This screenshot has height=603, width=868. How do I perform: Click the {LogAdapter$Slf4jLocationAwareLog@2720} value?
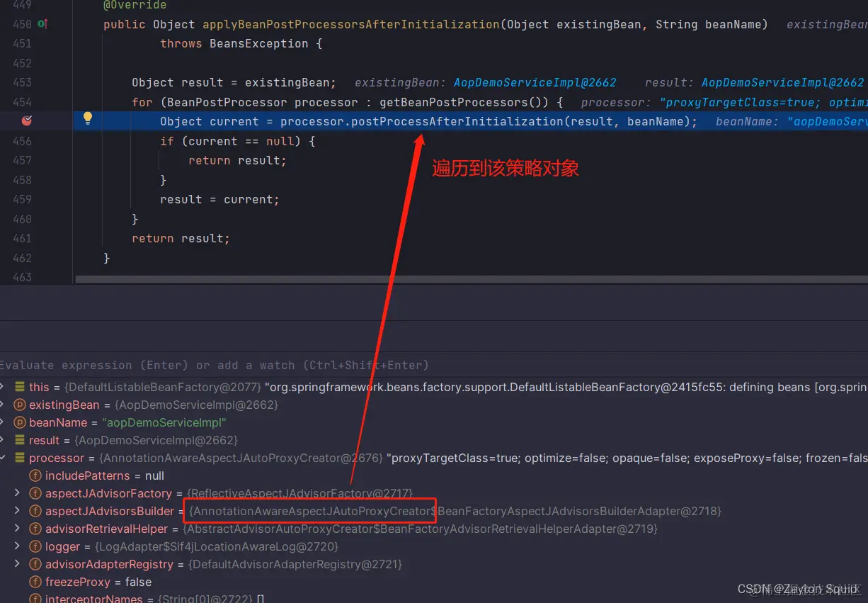(x=217, y=546)
